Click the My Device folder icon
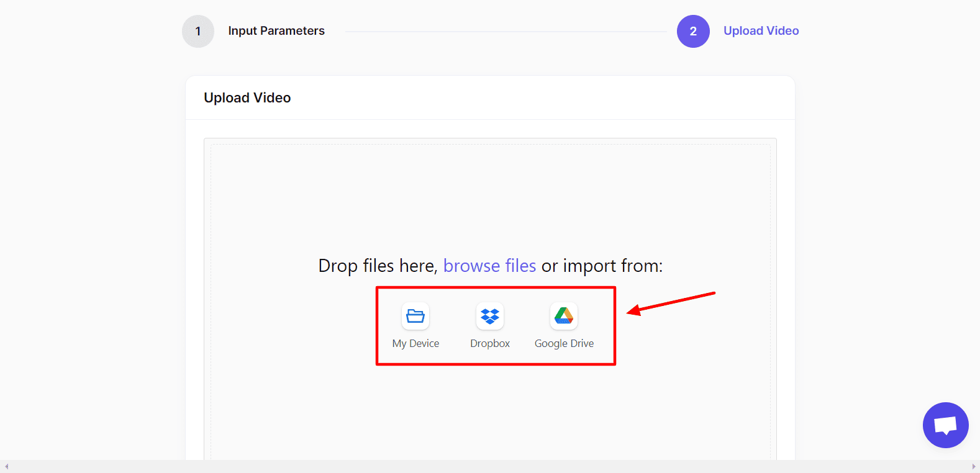Image resolution: width=980 pixels, height=473 pixels. pos(415,316)
